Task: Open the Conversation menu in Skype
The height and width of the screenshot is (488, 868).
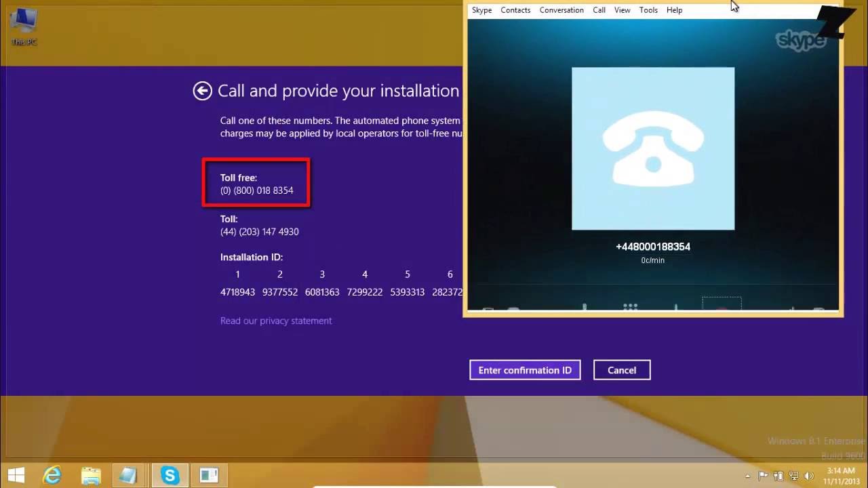Action: tap(561, 10)
